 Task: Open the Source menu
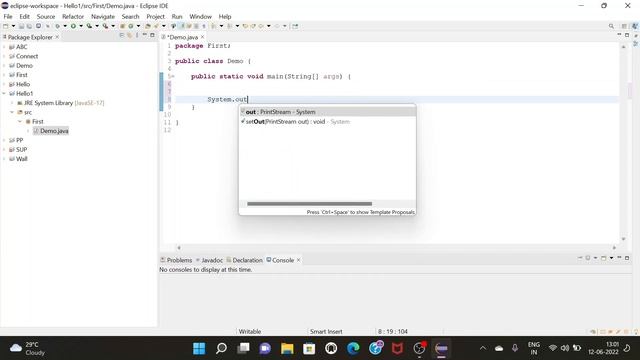46,16
